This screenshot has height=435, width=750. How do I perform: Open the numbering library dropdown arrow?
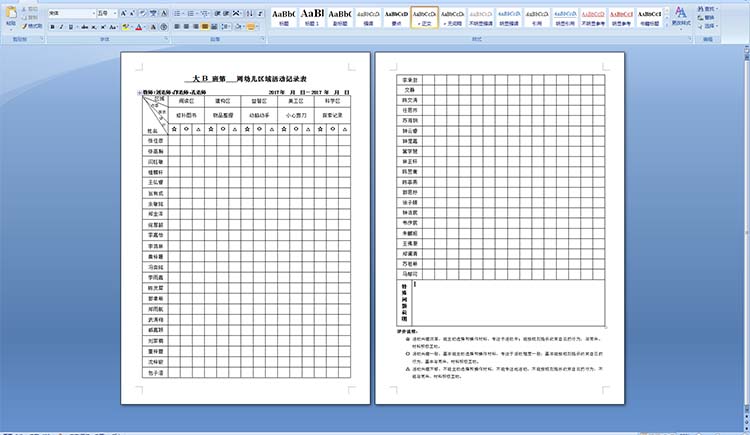click(197, 13)
